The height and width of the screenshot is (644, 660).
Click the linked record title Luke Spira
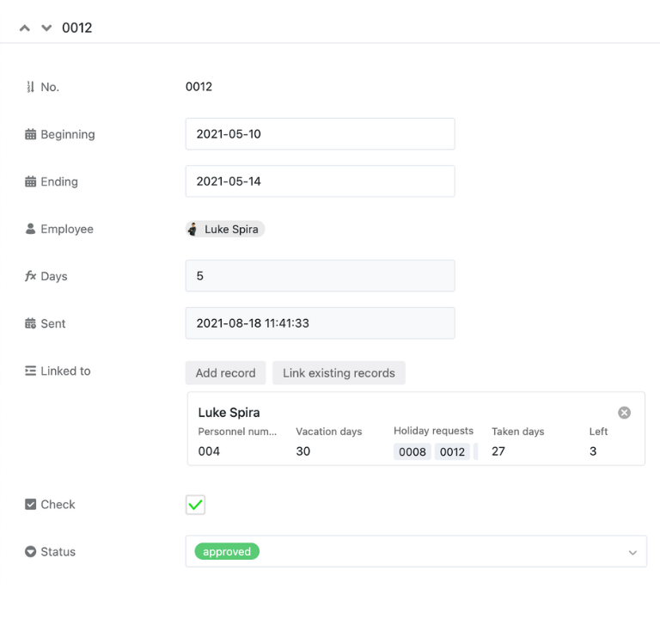tap(229, 413)
